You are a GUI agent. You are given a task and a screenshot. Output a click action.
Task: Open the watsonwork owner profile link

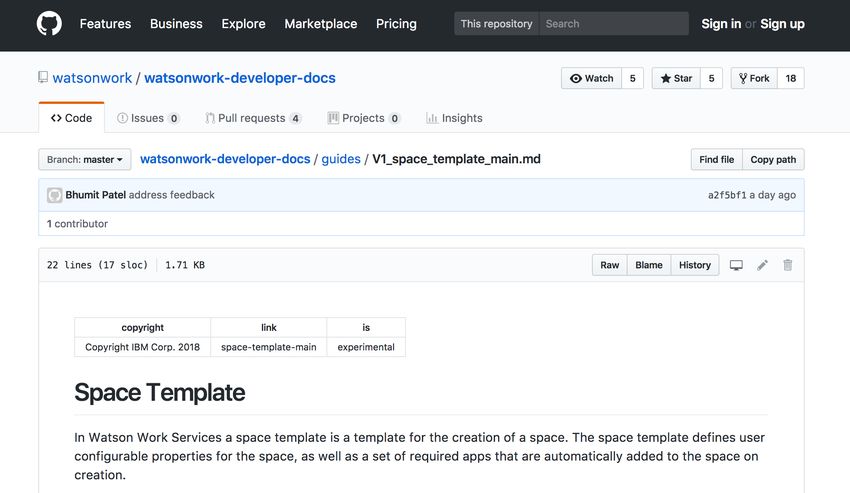(92, 78)
